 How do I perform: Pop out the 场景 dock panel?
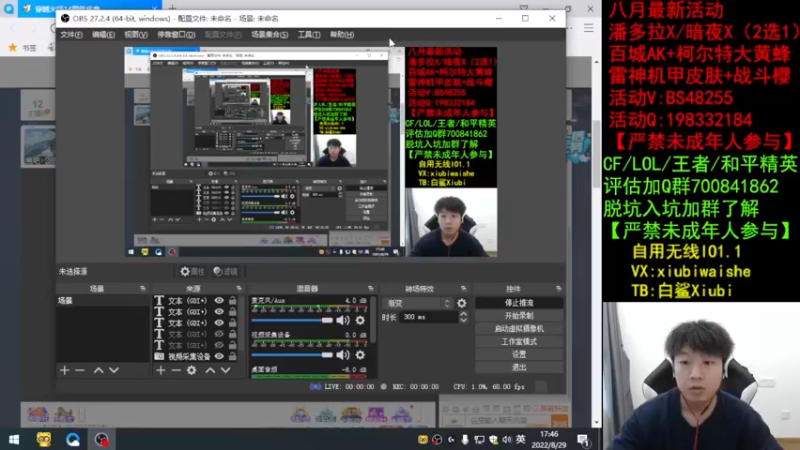coord(142,289)
